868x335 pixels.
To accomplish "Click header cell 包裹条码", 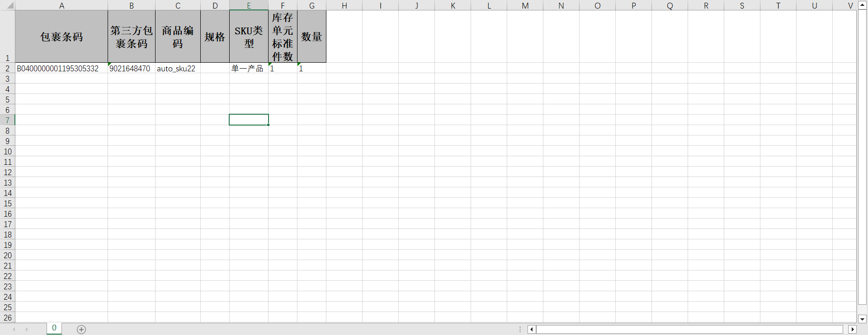I will [x=61, y=37].
